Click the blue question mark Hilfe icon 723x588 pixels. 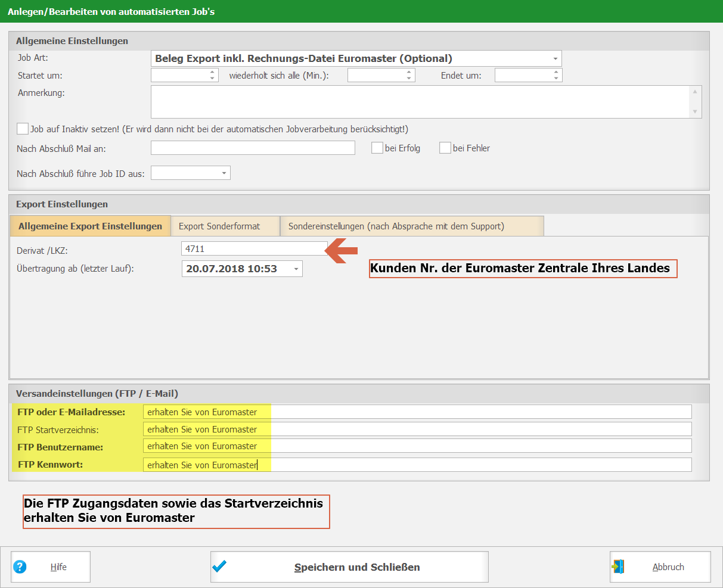20,567
